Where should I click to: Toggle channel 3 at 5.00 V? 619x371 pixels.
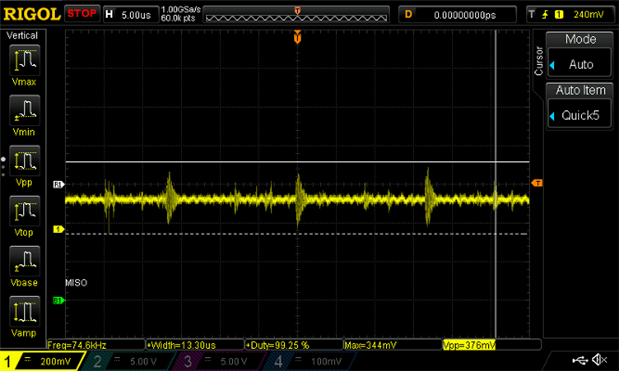click(x=219, y=361)
